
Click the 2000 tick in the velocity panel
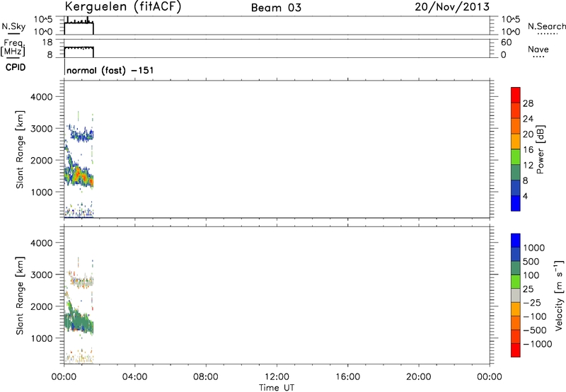(42, 306)
